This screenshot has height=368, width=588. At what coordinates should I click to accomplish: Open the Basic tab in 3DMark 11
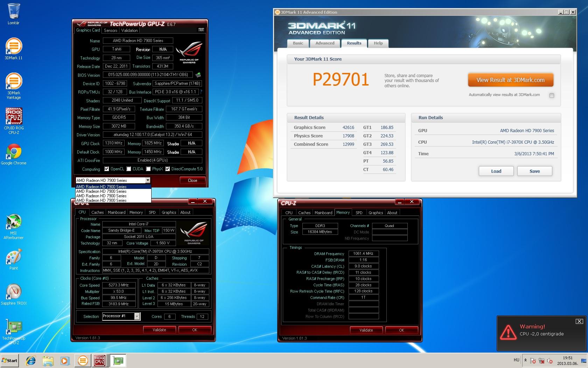pos(298,43)
